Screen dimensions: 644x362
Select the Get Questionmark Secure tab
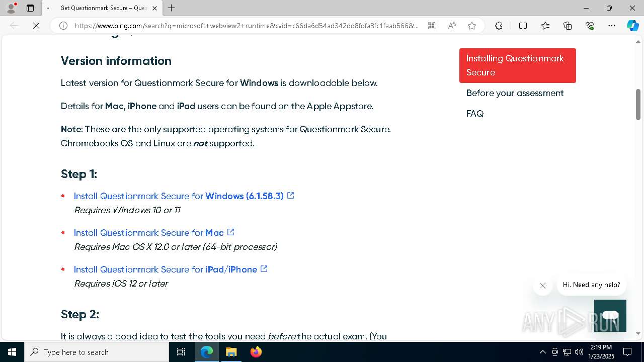pyautogui.click(x=102, y=8)
